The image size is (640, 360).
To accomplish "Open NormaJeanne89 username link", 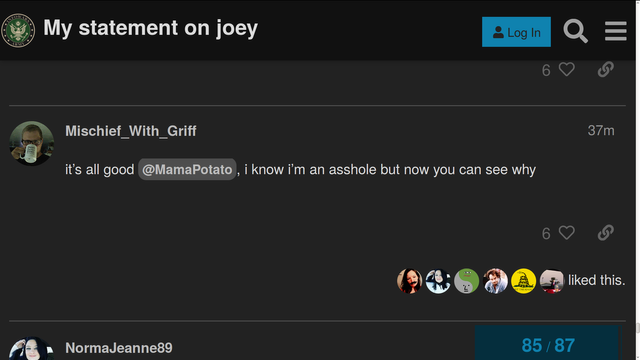I will pos(119,348).
